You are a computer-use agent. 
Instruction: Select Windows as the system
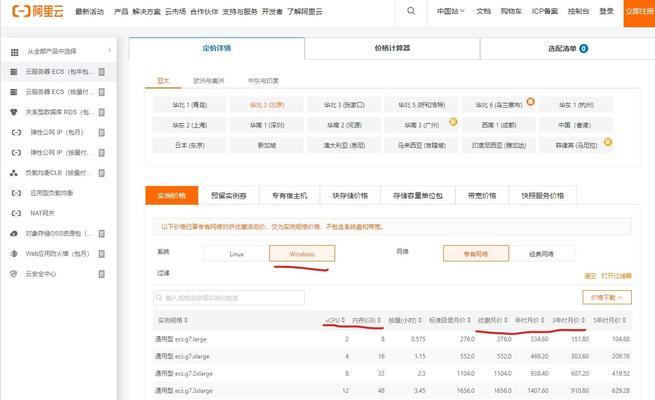pyautogui.click(x=302, y=253)
